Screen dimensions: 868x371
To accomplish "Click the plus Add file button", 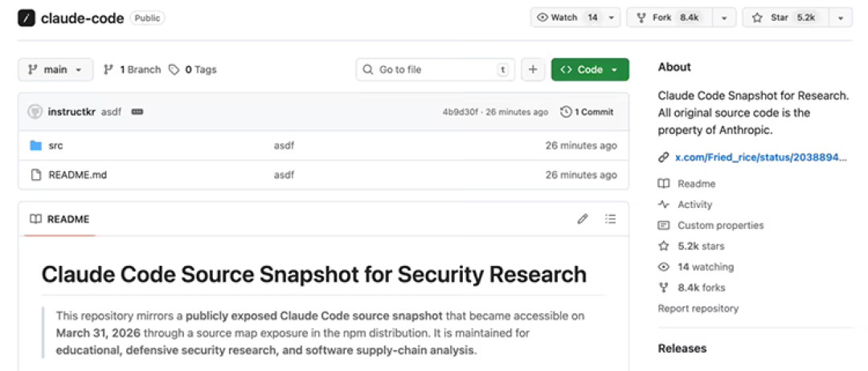I will [x=533, y=70].
